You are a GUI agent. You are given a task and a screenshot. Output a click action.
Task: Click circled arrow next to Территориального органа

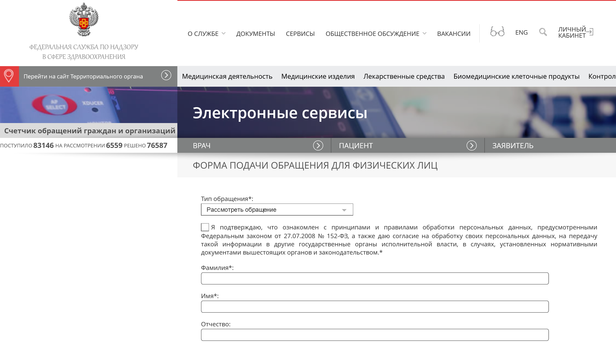click(166, 75)
